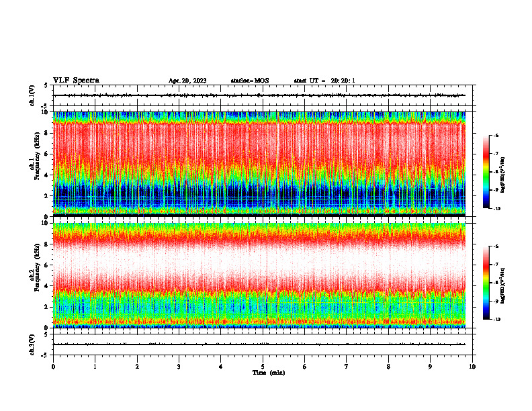This screenshot has height=411, width=532.
Task: Click the "1" minute tick on time axis
Action: (95, 367)
